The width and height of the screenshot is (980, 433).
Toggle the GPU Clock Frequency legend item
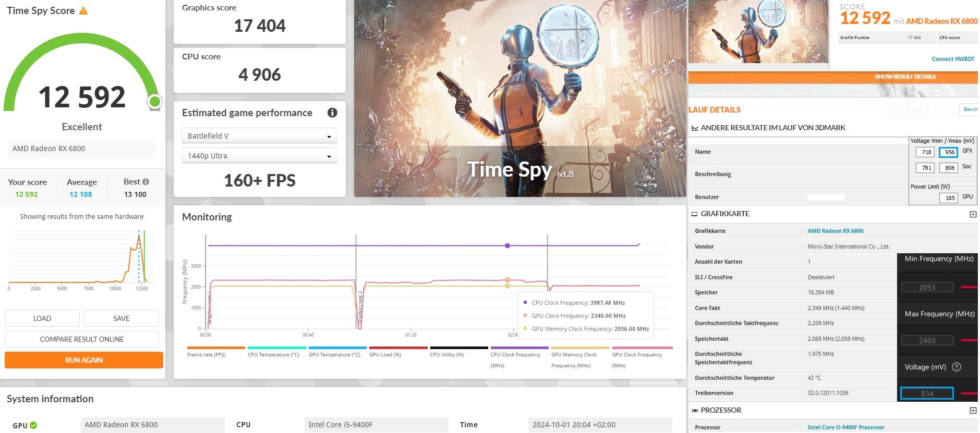pyautogui.click(x=642, y=357)
